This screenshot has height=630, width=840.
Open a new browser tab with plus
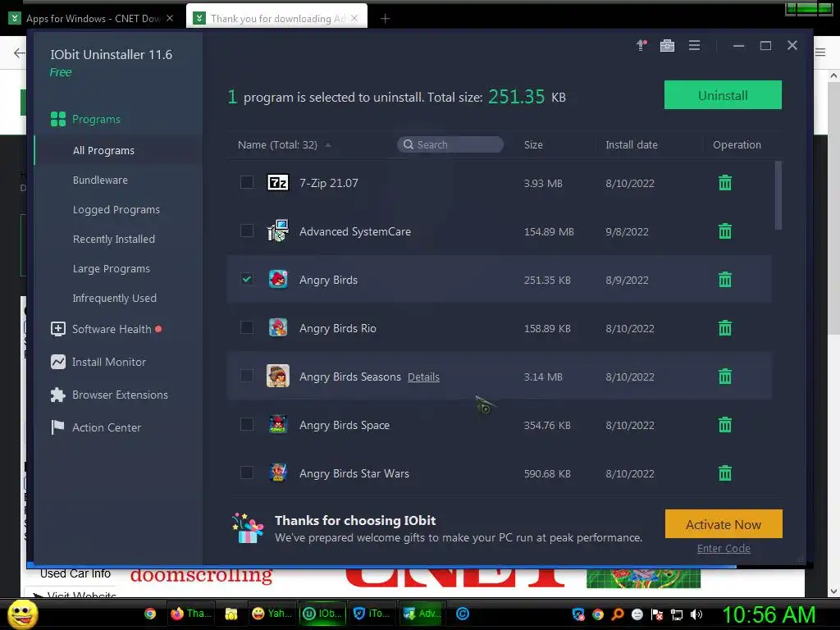click(x=385, y=19)
